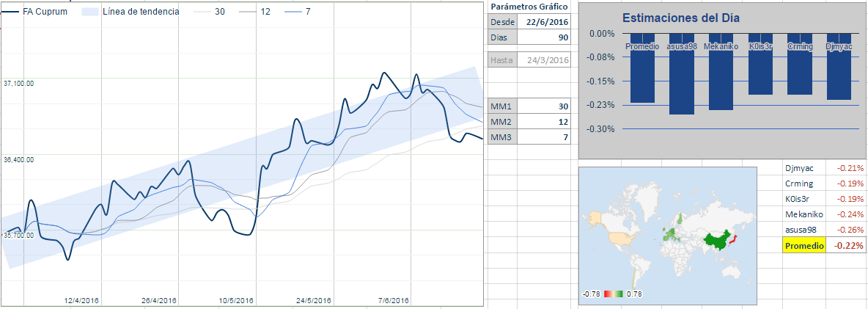Click the Parámetros Gráfico header
Image resolution: width=868 pixels, height=309 pixels.
(529, 7)
